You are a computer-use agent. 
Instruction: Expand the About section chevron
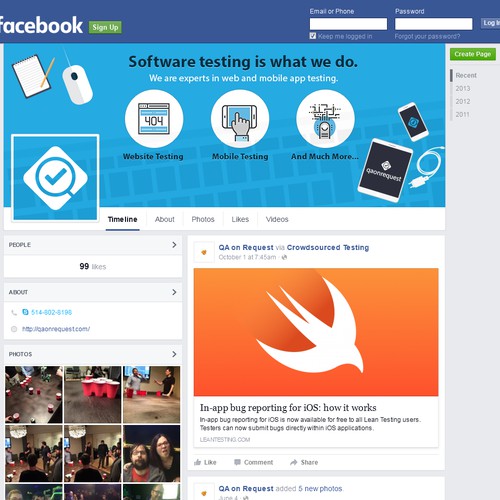(174, 292)
